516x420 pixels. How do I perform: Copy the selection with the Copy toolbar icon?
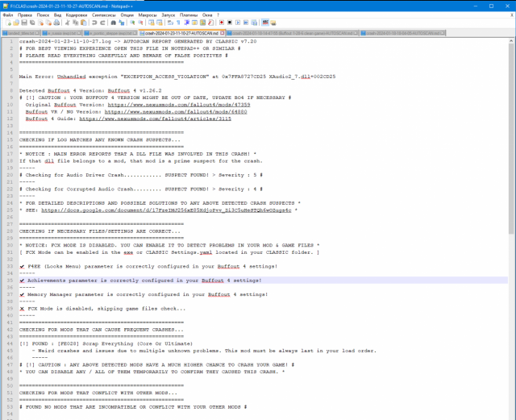(75, 23)
